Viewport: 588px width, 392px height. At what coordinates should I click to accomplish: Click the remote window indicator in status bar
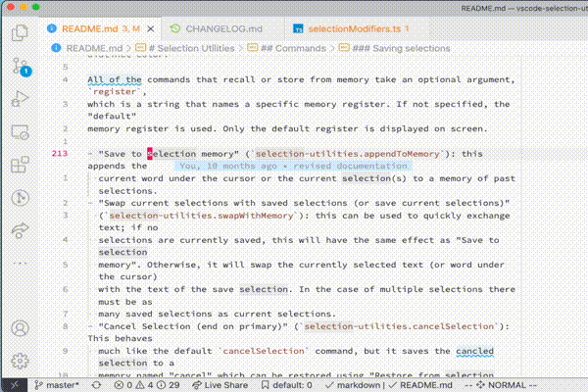pos(15,385)
